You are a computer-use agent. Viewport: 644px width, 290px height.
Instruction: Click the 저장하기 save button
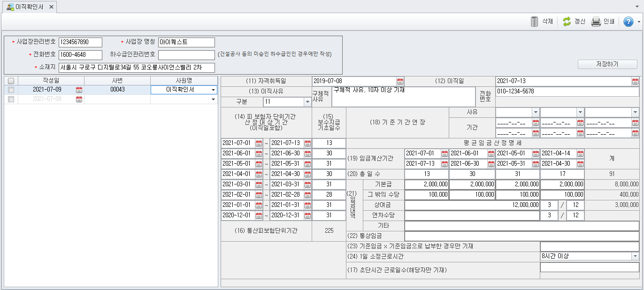[x=607, y=64]
